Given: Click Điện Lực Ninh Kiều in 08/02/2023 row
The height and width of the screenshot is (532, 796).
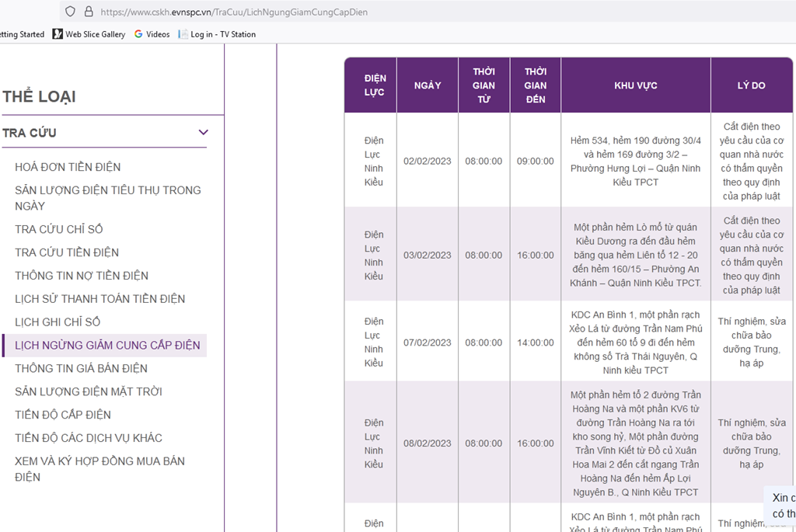Looking at the screenshot, I should click(x=374, y=443).
